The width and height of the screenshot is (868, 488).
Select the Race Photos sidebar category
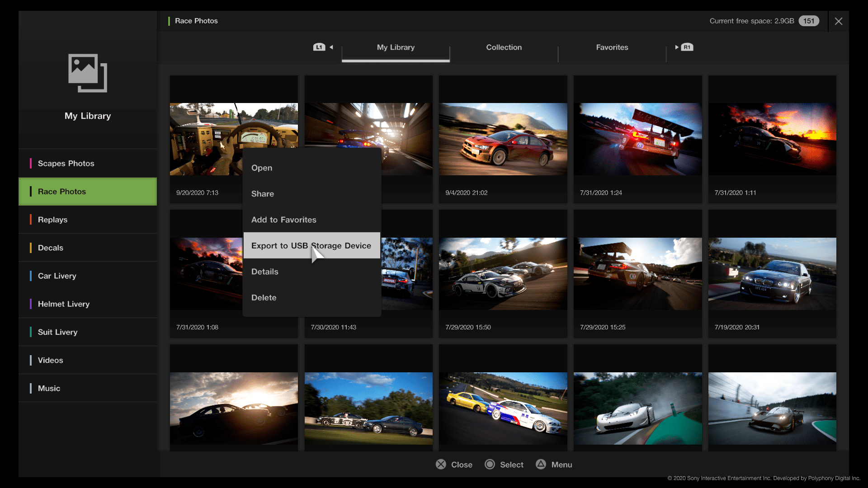(x=88, y=192)
